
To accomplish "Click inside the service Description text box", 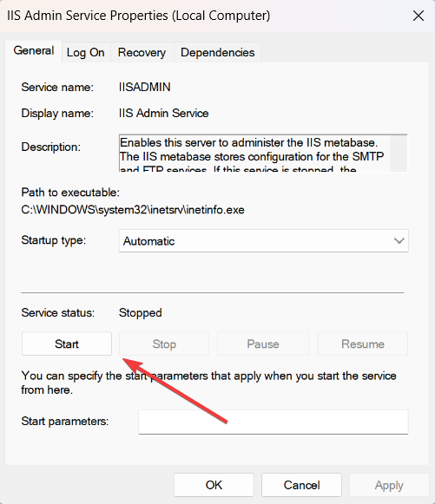I will [254, 154].
